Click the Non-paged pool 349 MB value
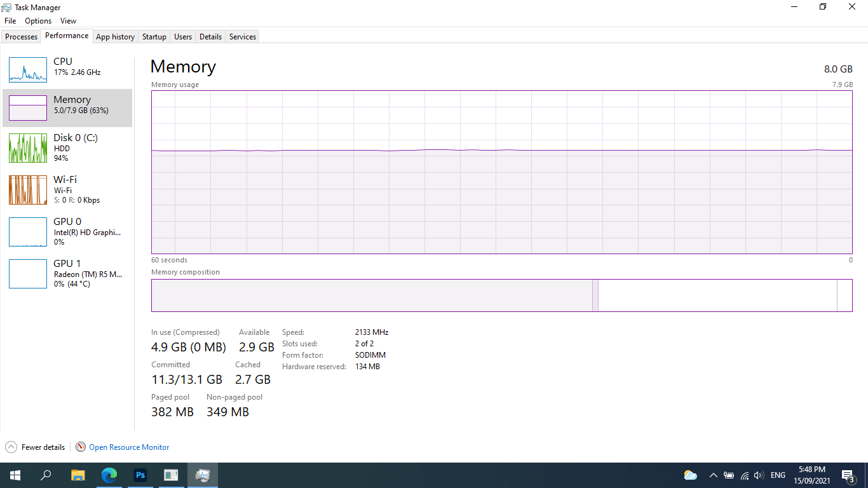The width and height of the screenshot is (868, 488). [x=227, y=412]
